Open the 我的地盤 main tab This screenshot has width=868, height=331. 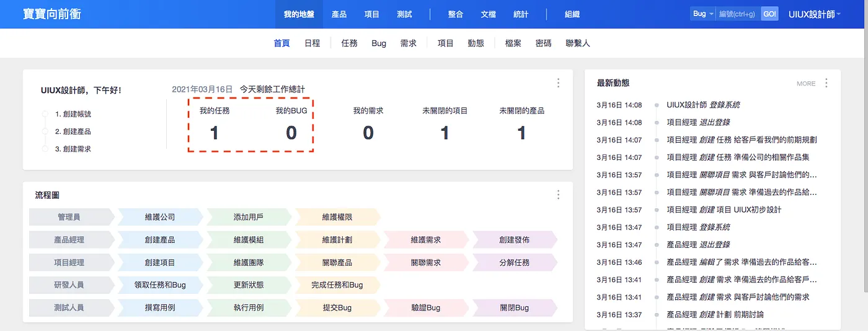(299, 14)
